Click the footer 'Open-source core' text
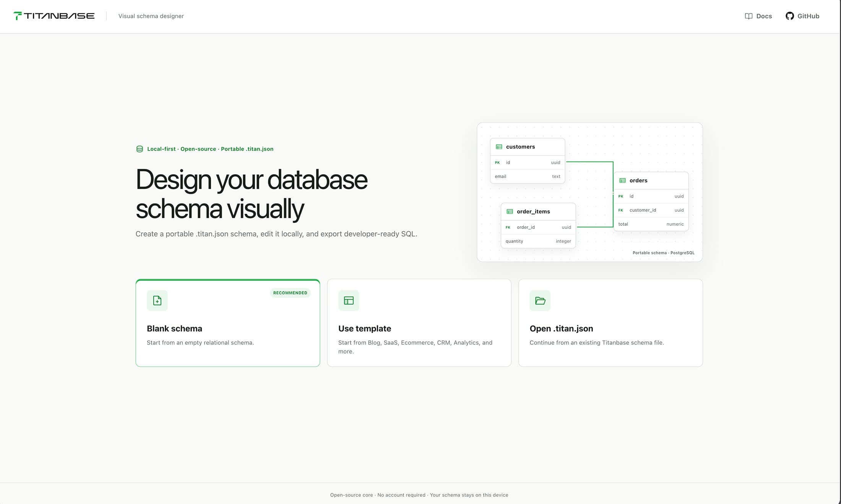This screenshot has height=504, width=841. [351, 495]
